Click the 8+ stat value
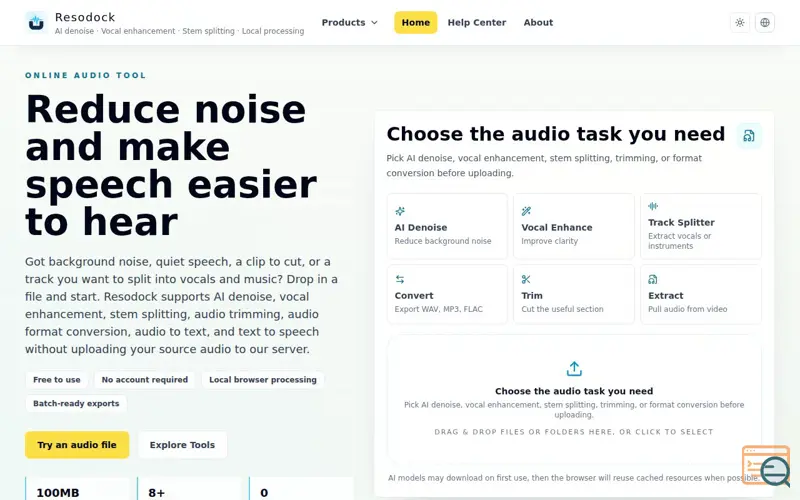Screen dimensions: 800x500 157,492
